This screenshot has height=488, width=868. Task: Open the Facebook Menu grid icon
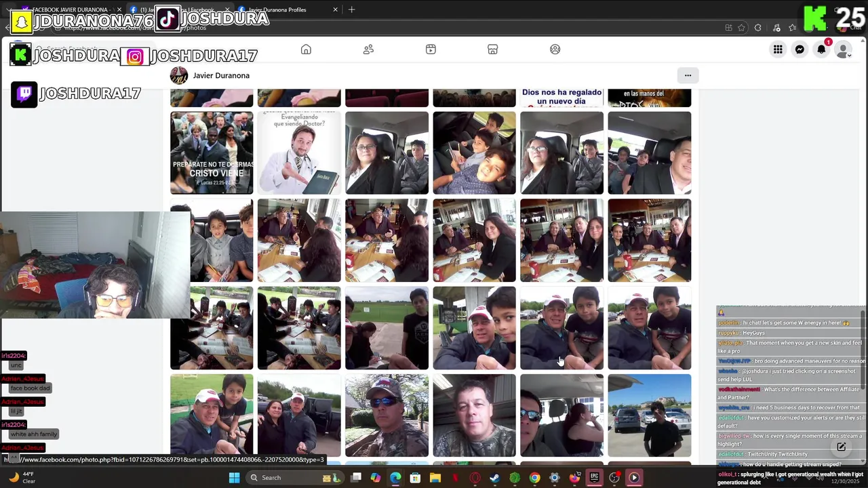(x=778, y=49)
